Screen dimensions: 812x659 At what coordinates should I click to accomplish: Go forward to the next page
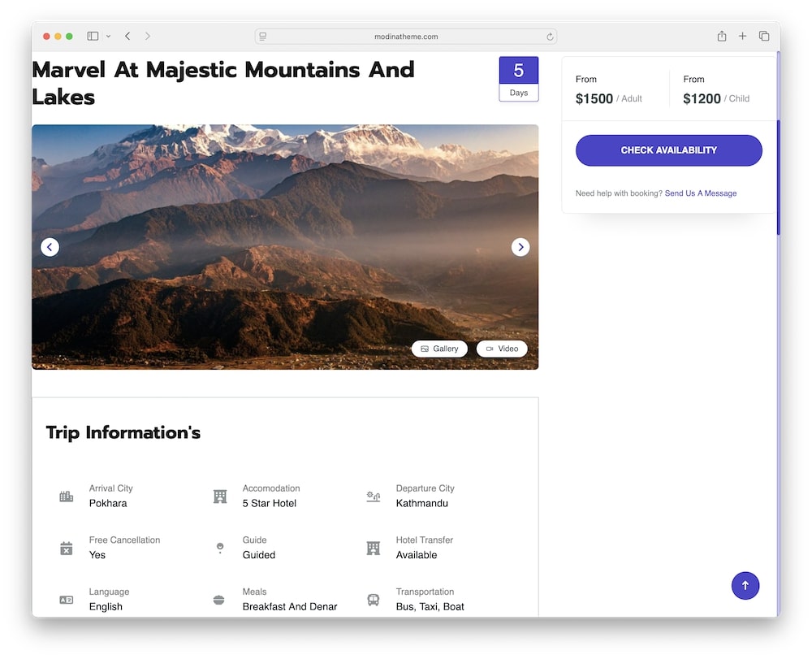[148, 37]
